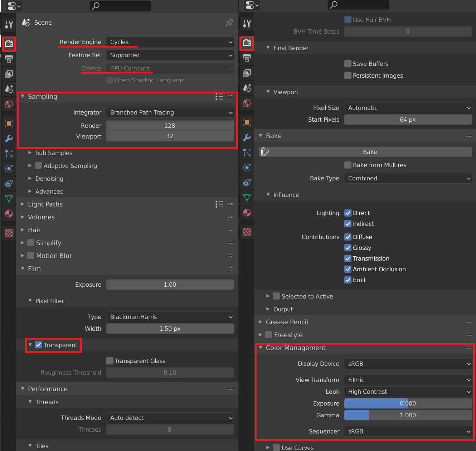Open the Bake Type dropdown
Viewport: 476px width, 451px height.
tap(408, 178)
